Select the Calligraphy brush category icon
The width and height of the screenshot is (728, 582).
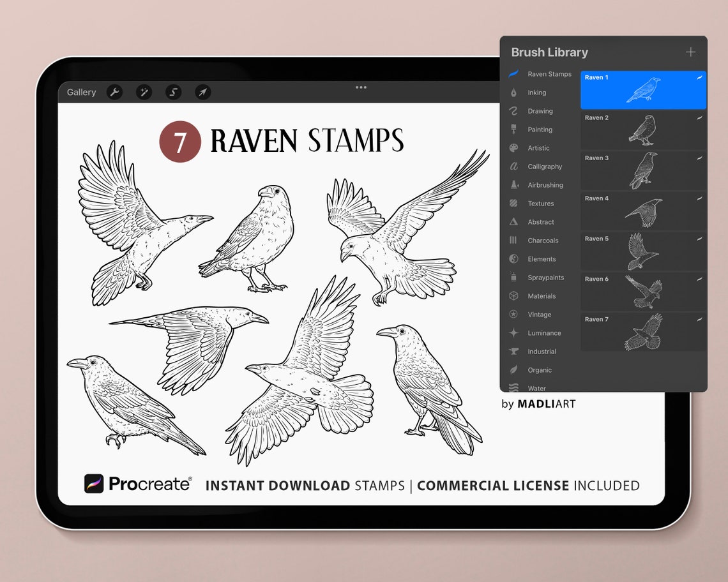click(x=515, y=166)
